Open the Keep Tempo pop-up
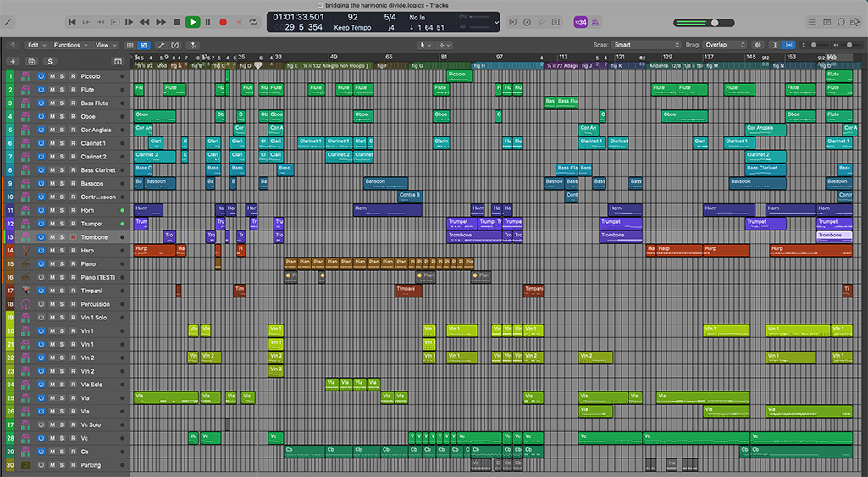Image resolution: width=868 pixels, height=477 pixels. [x=352, y=28]
